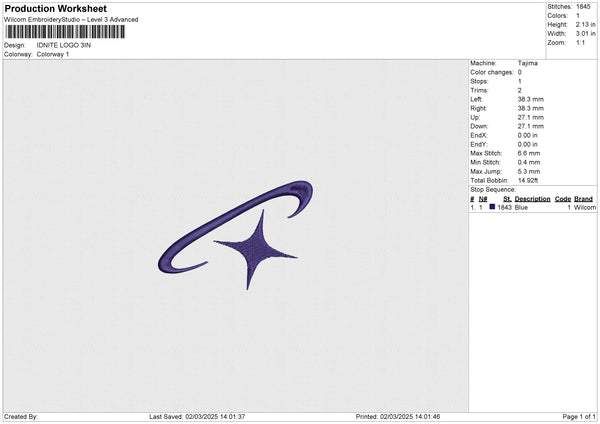Click the Up value '27.1 mm'

coord(531,117)
